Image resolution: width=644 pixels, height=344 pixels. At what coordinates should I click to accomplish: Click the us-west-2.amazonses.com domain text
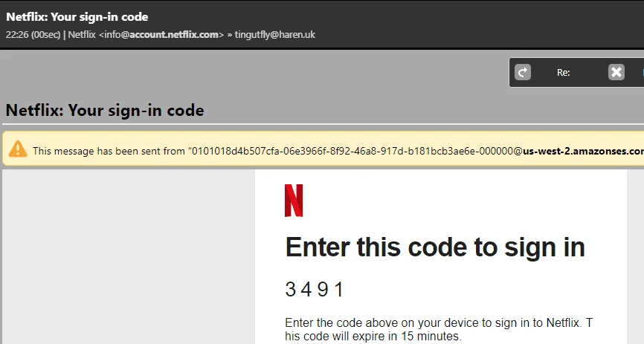pos(583,151)
